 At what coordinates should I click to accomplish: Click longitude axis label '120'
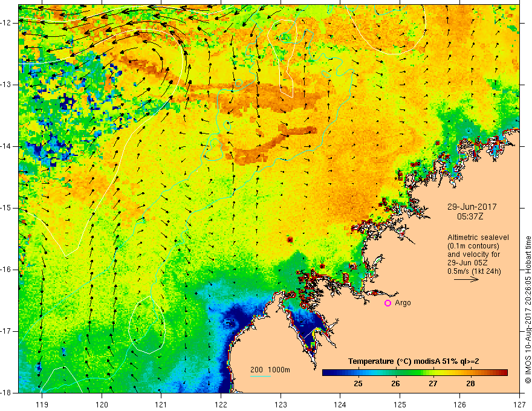click(102, 404)
